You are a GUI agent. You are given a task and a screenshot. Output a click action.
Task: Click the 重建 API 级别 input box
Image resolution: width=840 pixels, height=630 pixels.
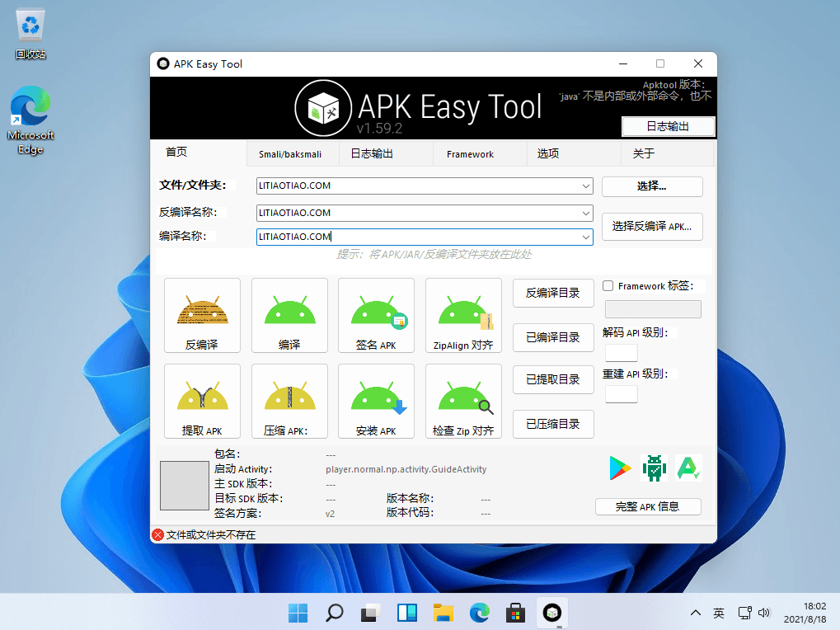click(622, 394)
